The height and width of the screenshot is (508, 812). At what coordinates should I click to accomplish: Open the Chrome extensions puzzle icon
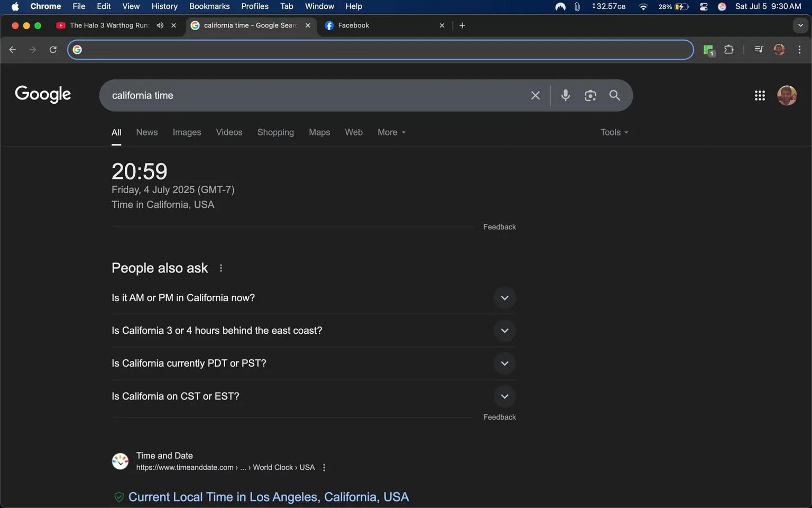coord(728,49)
